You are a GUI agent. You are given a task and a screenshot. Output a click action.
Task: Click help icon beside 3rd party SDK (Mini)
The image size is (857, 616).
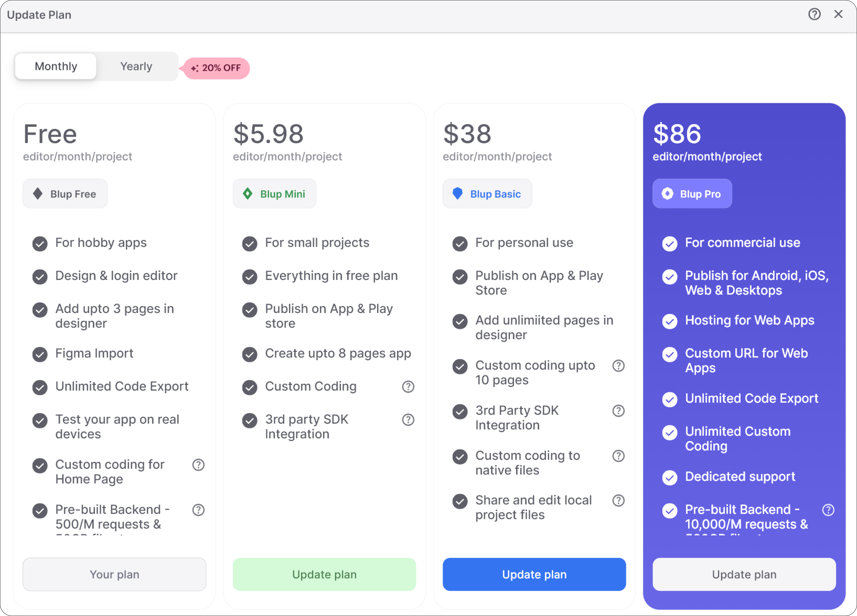click(x=408, y=420)
